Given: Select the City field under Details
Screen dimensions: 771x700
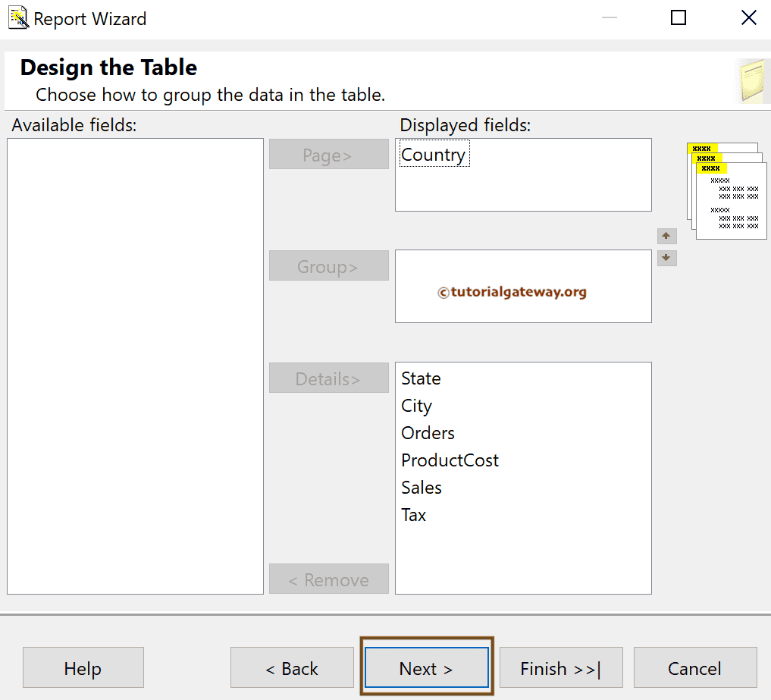Looking at the screenshot, I should tap(416, 405).
